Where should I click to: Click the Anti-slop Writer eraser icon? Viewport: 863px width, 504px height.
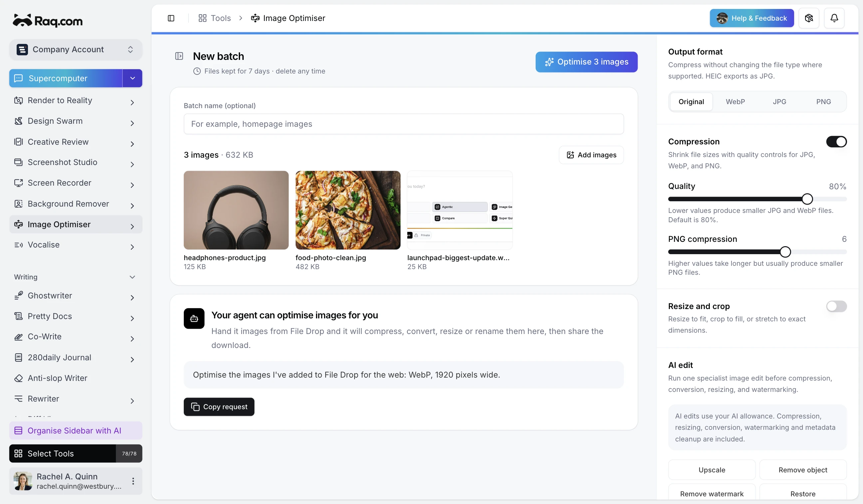19,378
